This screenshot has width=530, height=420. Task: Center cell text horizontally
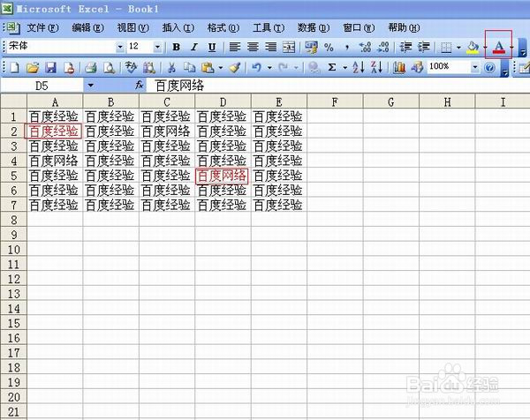253,48
